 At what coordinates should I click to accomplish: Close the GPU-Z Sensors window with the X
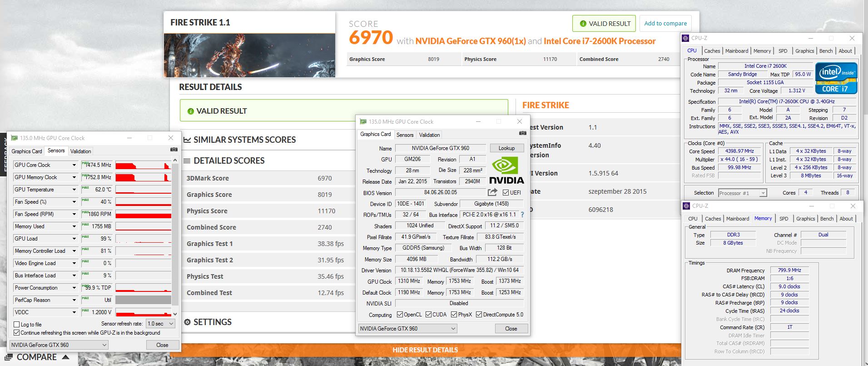click(x=171, y=138)
